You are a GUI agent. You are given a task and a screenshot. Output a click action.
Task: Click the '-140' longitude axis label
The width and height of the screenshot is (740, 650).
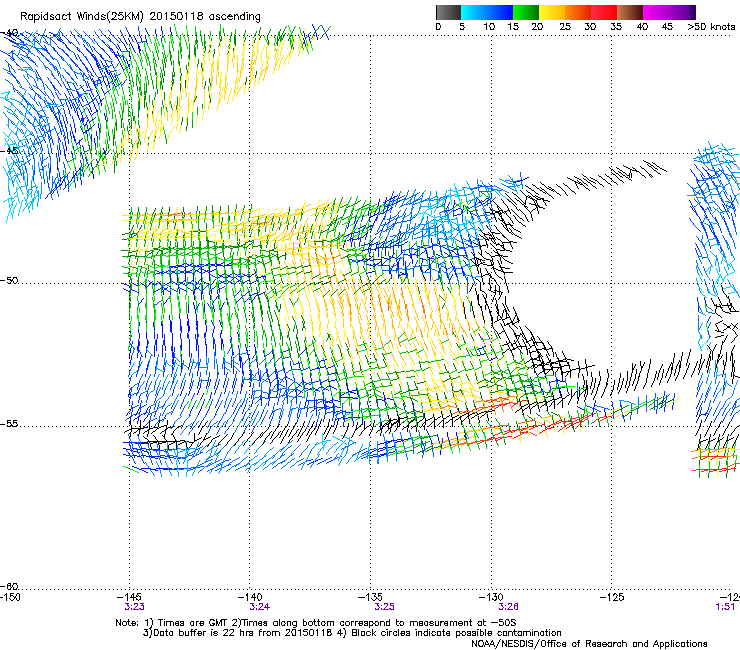(x=250, y=597)
